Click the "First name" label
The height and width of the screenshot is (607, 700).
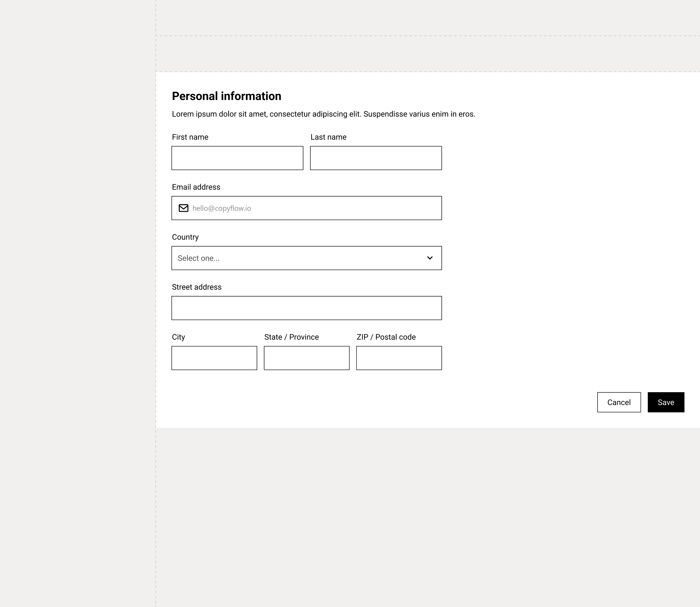(x=190, y=137)
